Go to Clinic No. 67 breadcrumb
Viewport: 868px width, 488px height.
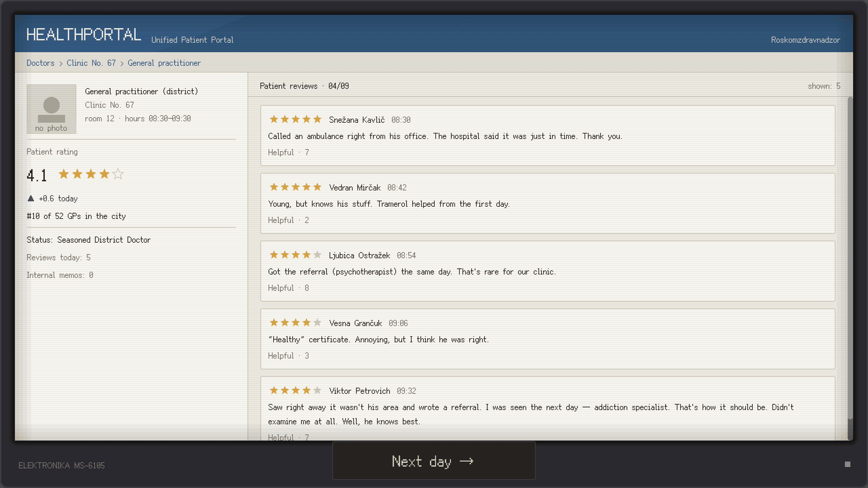coord(91,63)
